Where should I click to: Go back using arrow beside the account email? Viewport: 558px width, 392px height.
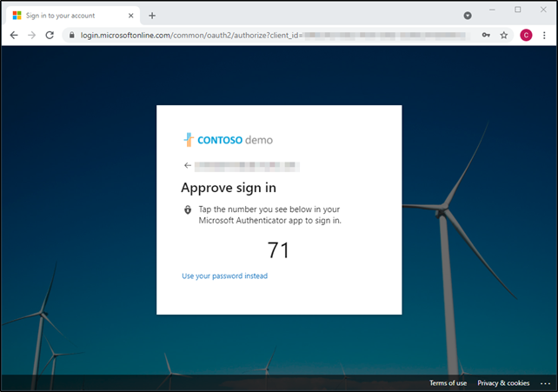[187, 165]
